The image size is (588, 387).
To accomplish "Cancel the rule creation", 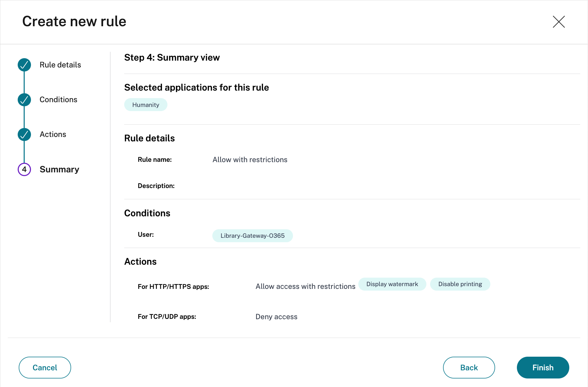I will (45, 368).
